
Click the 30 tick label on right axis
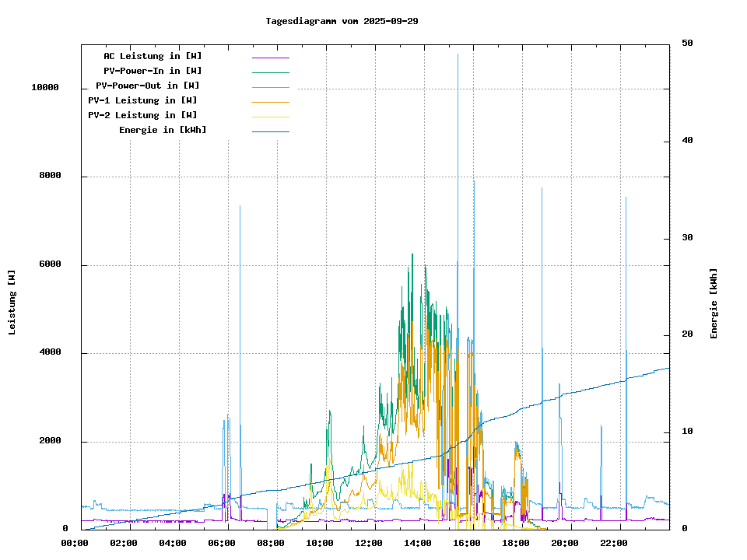(x=687, y=238)
